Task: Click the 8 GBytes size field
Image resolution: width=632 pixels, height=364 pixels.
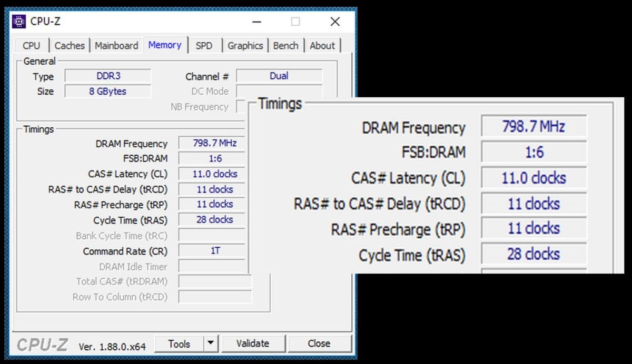Action: pos(108,91)
